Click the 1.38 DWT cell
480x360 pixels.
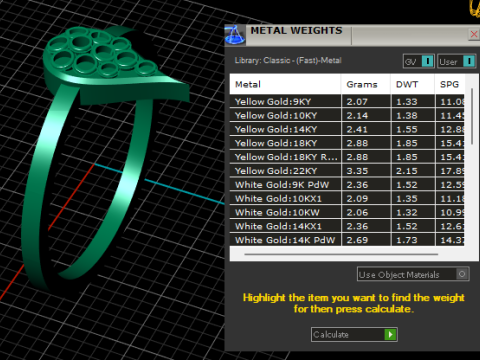(x=413, y=115)
